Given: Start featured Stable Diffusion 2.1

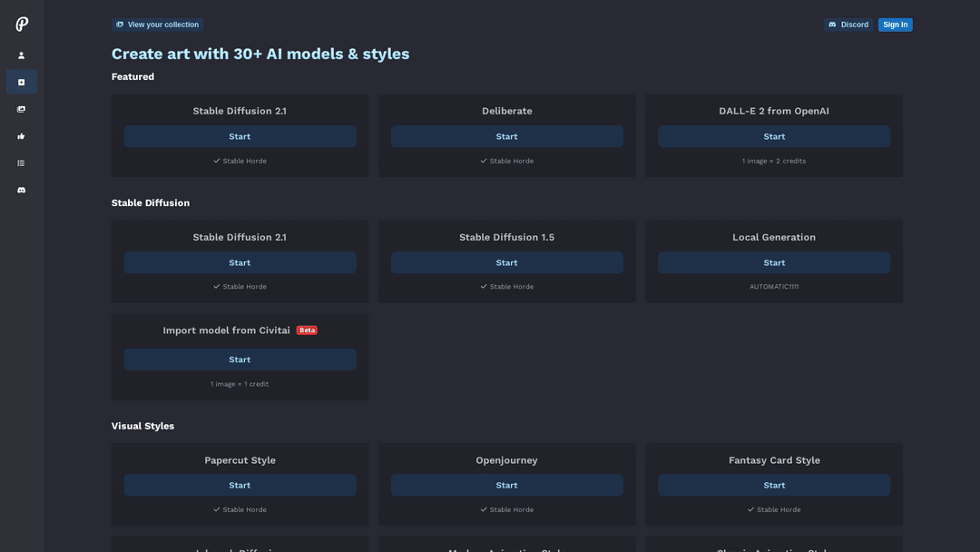Looking at the screenshot, I should 240,136.
